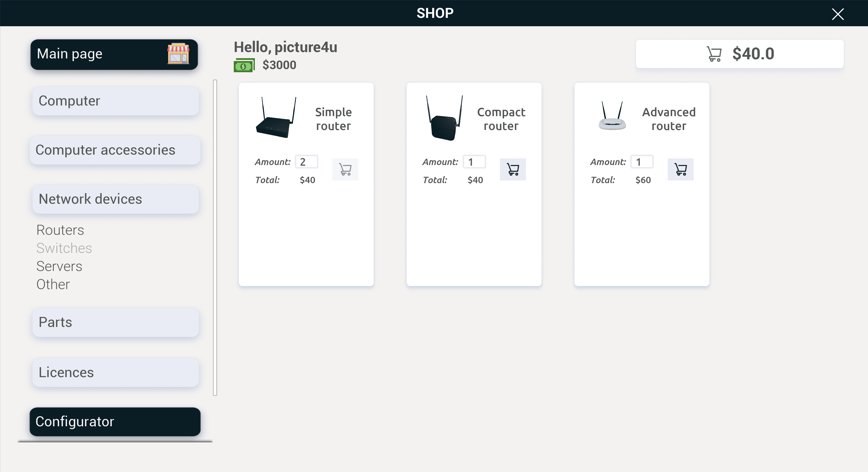Screen dimensions: 868x472
Task: Click the Advanced router product image
Action: [x=612, y=115]
